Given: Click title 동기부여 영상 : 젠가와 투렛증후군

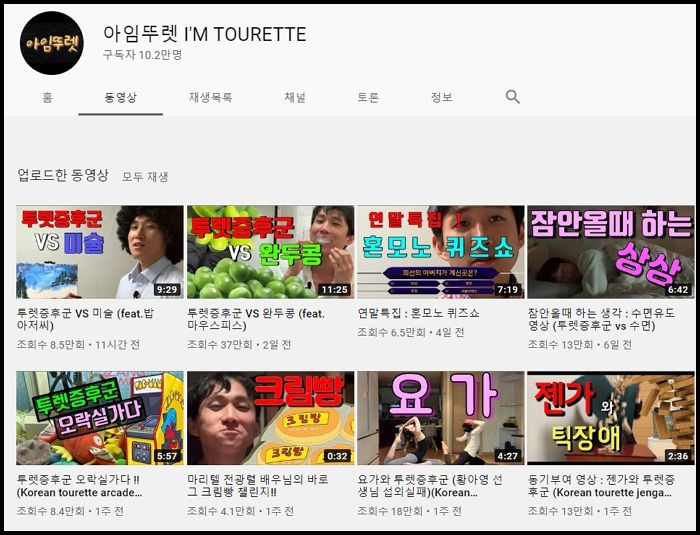Looking at the screenshot, I should (601, 486).
